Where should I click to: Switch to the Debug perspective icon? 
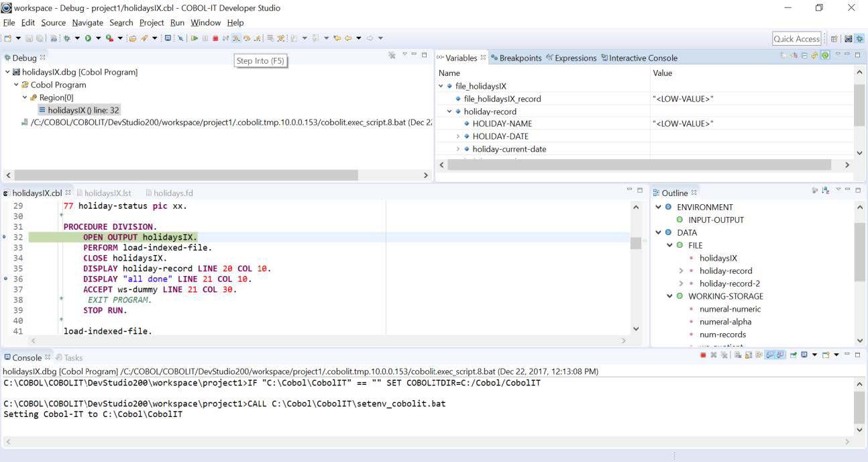pyautogui.click(x=859, y=39)
